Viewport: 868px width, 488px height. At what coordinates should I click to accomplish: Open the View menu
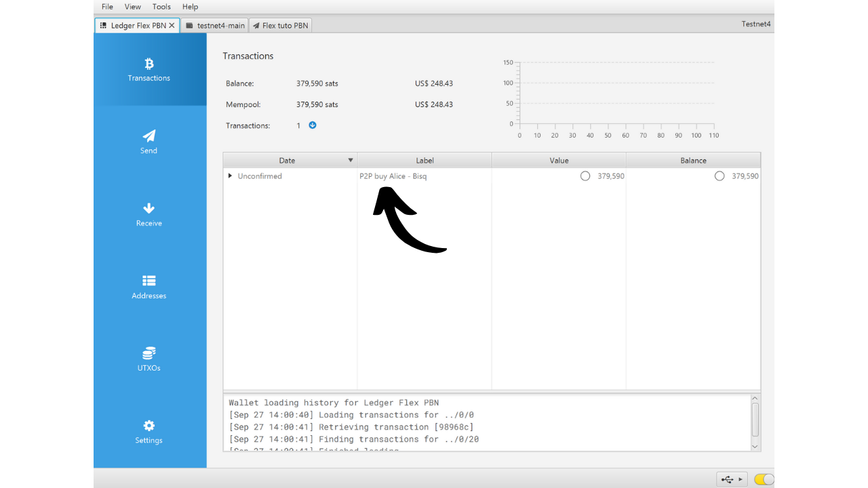coord(133,7)
